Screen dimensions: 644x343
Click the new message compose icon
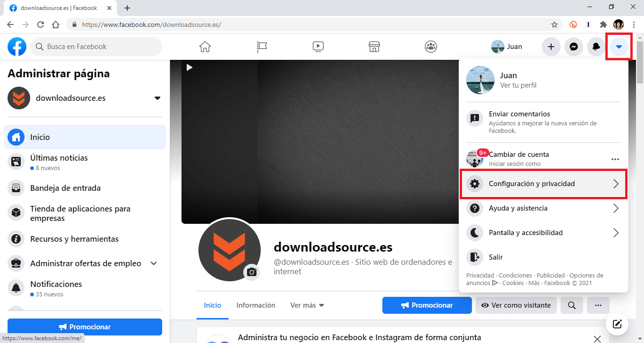click(x=618, y=324)
